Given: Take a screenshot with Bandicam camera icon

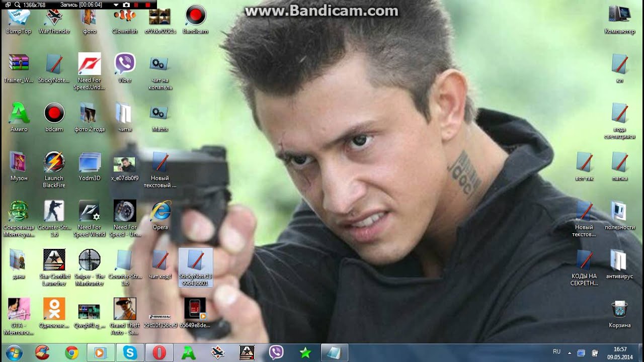Looking at the screenshot, I should coord(126,5).
